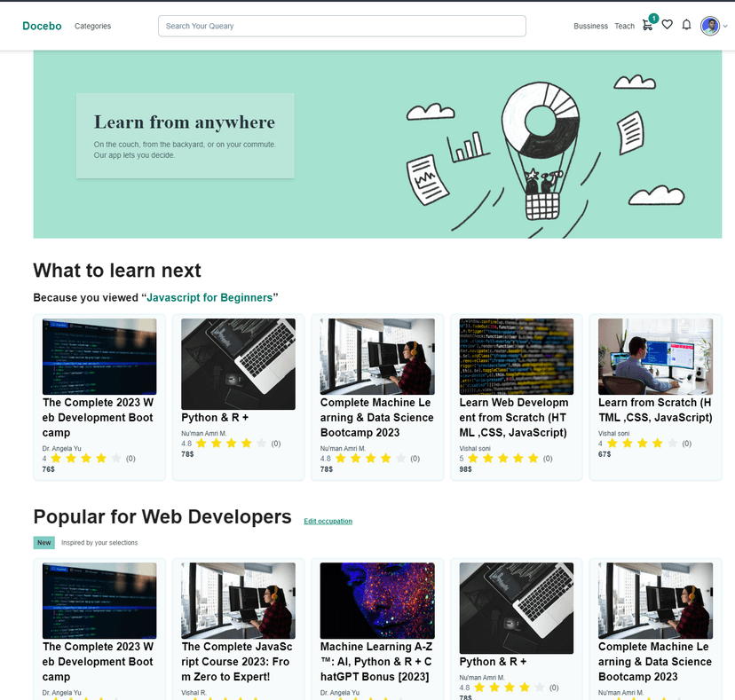This screenshot has height=700, width=735.
Task: Open the Javascript for Beginners link
Action: [209, 297]
